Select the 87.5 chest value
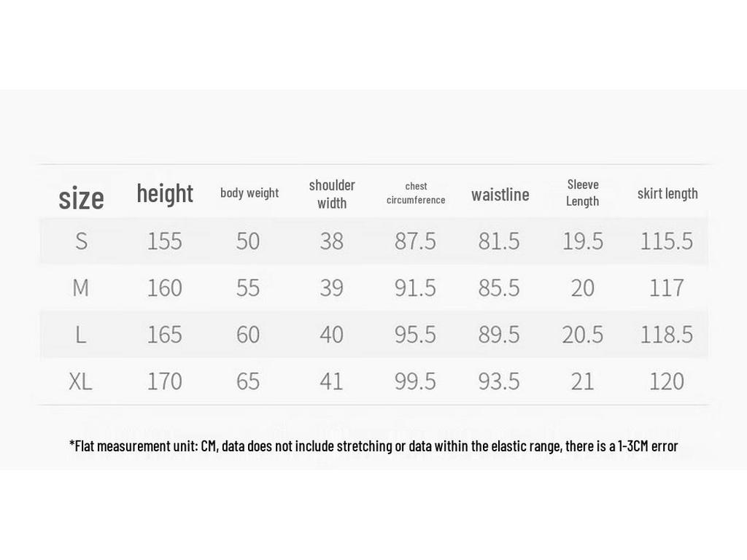The width and height of the screenshot is (747, 560). (415, 241)
